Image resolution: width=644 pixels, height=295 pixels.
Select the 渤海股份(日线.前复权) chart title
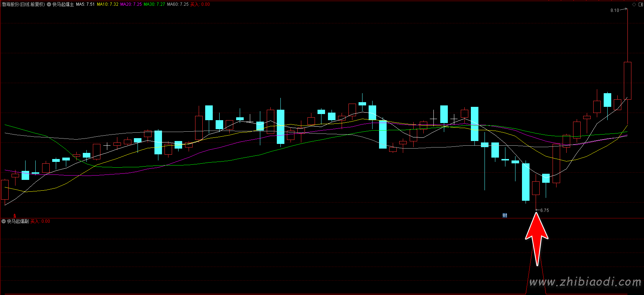tap(23, 5)
